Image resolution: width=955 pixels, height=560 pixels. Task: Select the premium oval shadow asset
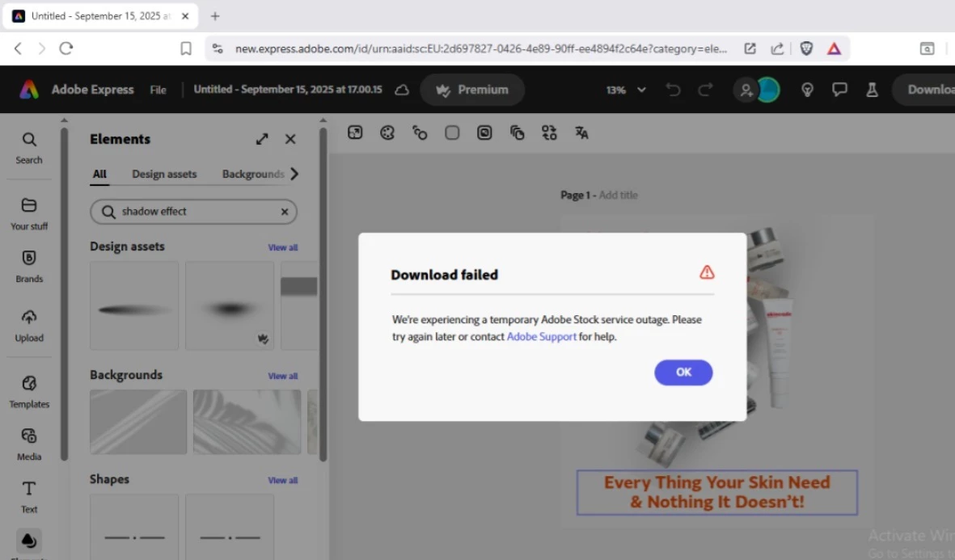(230, 305)
